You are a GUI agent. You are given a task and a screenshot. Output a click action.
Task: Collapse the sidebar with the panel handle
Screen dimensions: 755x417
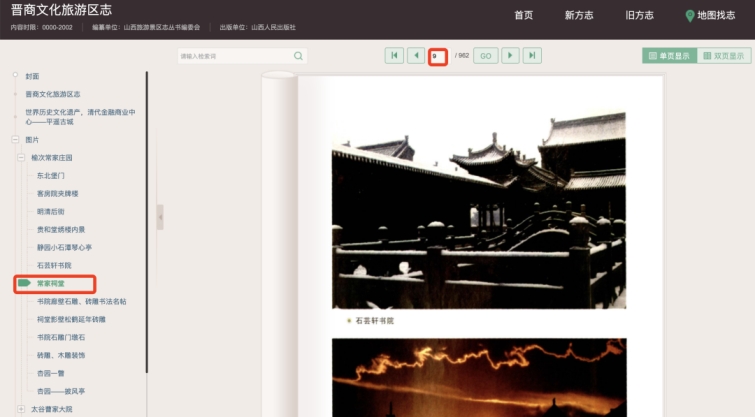coord(160,217)
